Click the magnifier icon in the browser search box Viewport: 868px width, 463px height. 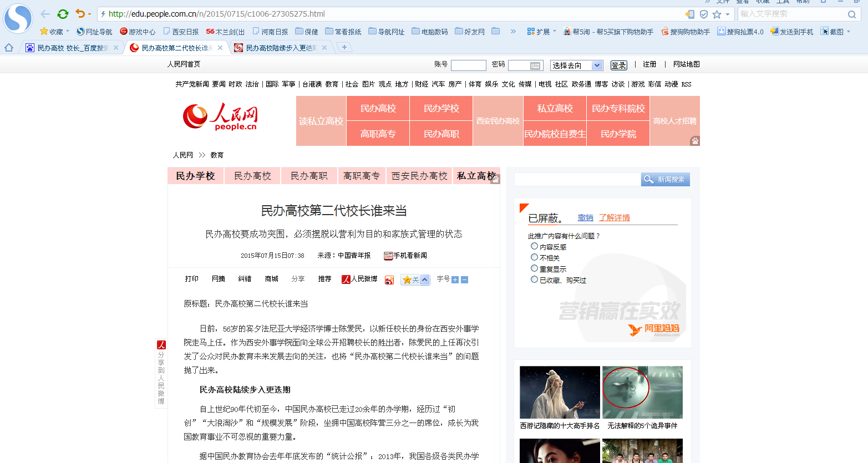(x=852, y=14)
